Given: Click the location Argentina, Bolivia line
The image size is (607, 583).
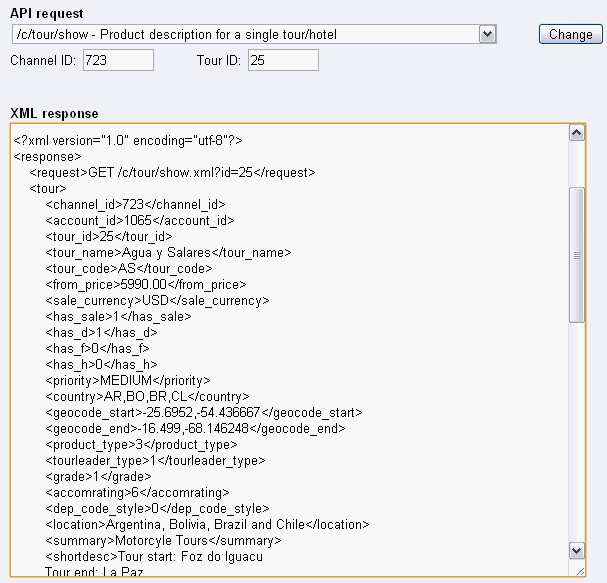Looking at the screenshot, I should (207, 525).
